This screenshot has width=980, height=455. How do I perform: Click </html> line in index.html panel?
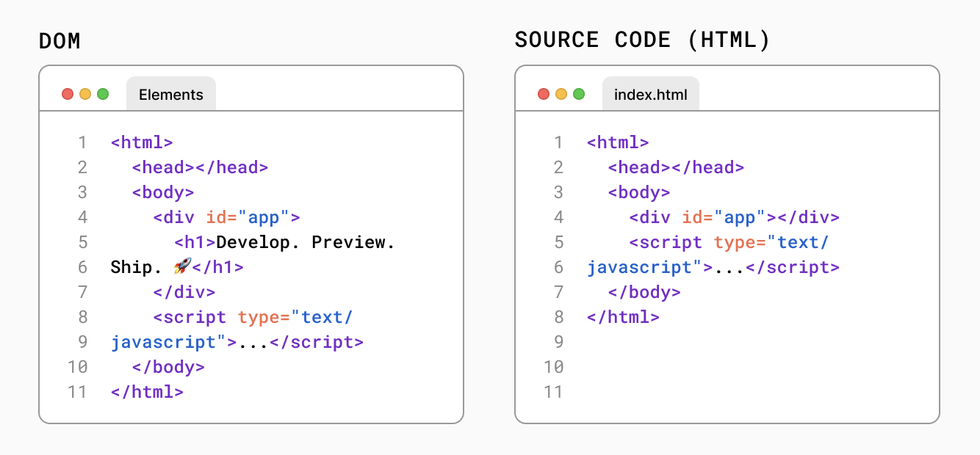click(x=623, y=317)
